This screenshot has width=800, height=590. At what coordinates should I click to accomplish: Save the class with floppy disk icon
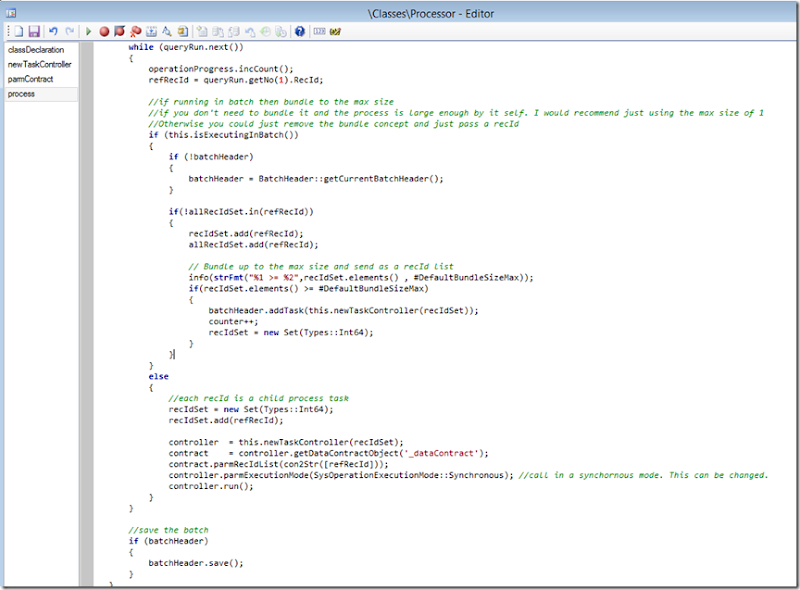coord(34,32)
